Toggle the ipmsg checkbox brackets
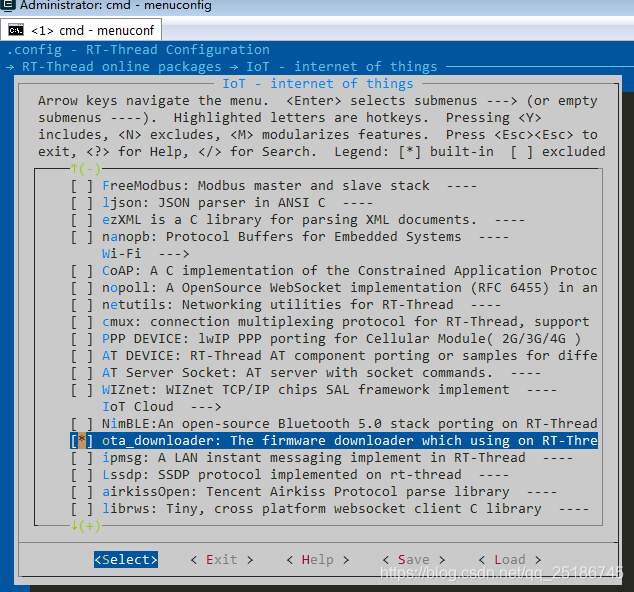 [x=82, y=458]
